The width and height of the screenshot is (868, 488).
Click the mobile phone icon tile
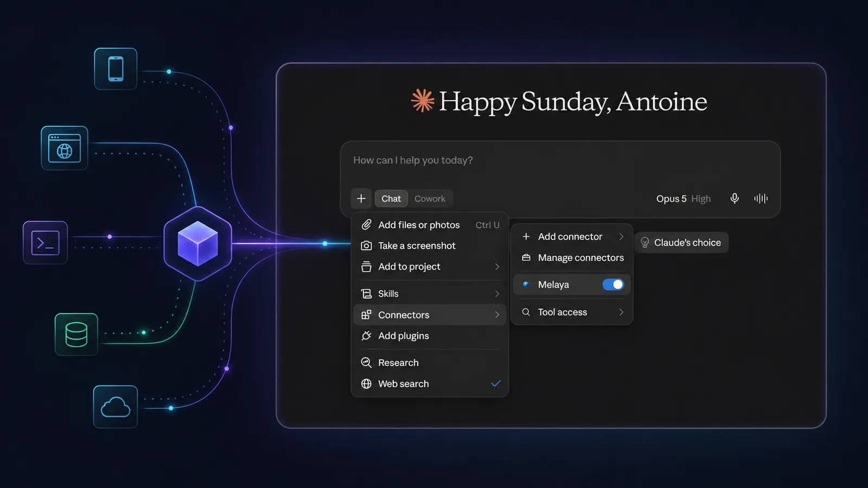pyautogui.click(x=116, y=69)
